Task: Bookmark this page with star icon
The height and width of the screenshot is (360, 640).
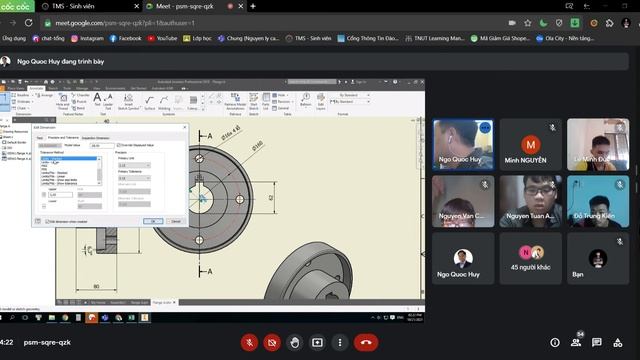Action: click(x=528, y=23)
